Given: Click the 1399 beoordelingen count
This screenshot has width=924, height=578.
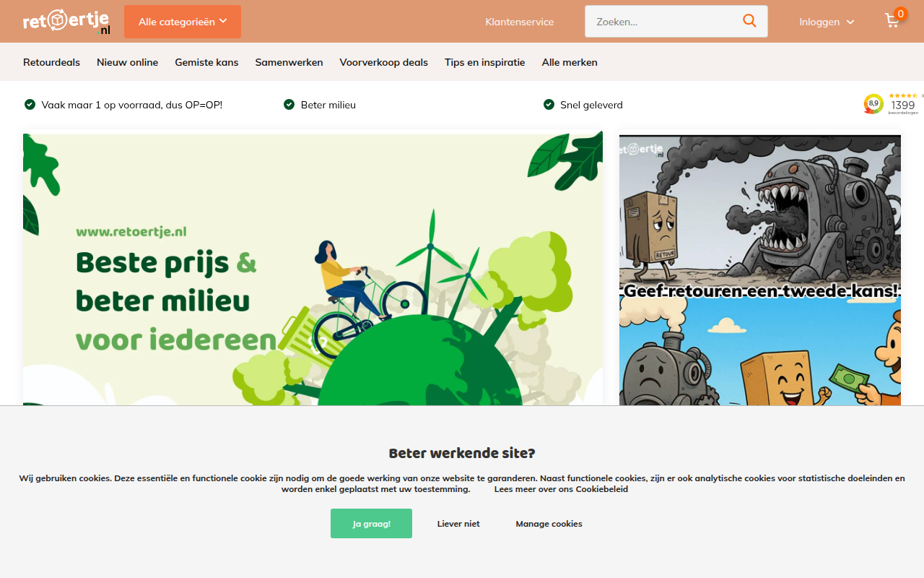Looking at the screenshot, I should click(x=903, y=106).
